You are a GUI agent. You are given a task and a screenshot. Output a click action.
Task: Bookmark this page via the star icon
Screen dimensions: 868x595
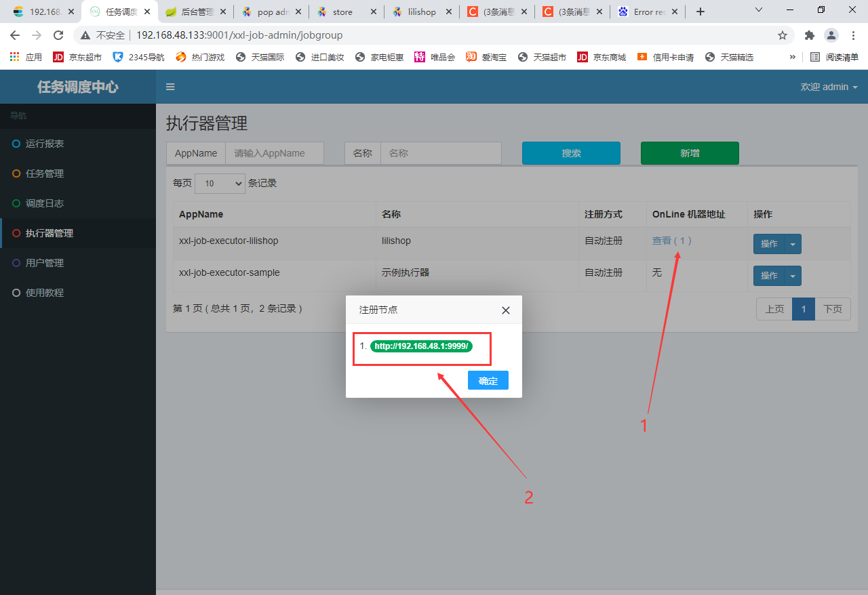(x=783, y=35)
